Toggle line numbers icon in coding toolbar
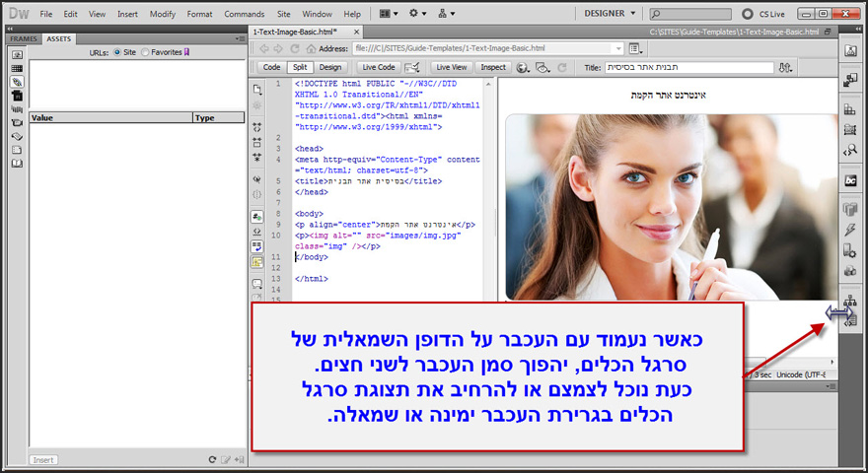 click(x=256, y=217)
